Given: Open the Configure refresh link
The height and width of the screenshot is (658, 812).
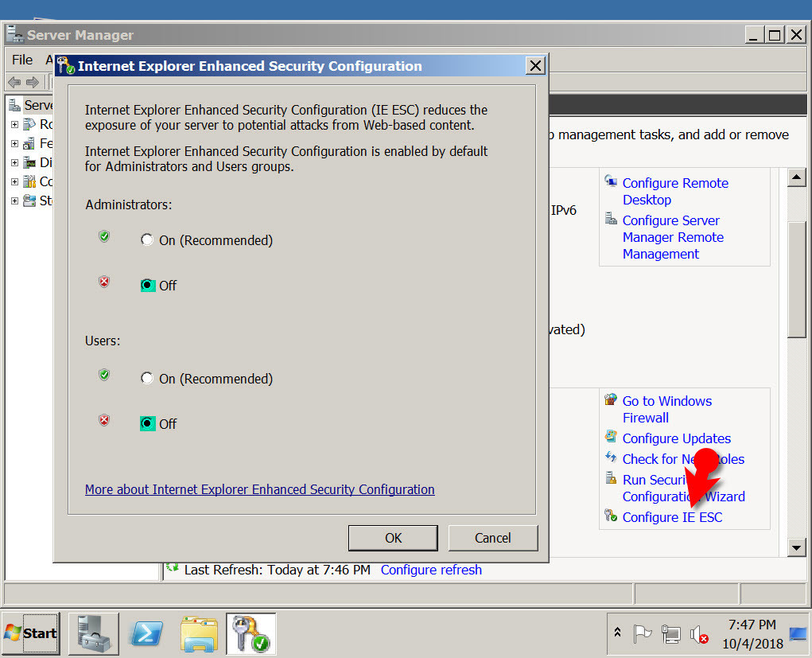Looking at the screenshot, I should tap(431, 570).
